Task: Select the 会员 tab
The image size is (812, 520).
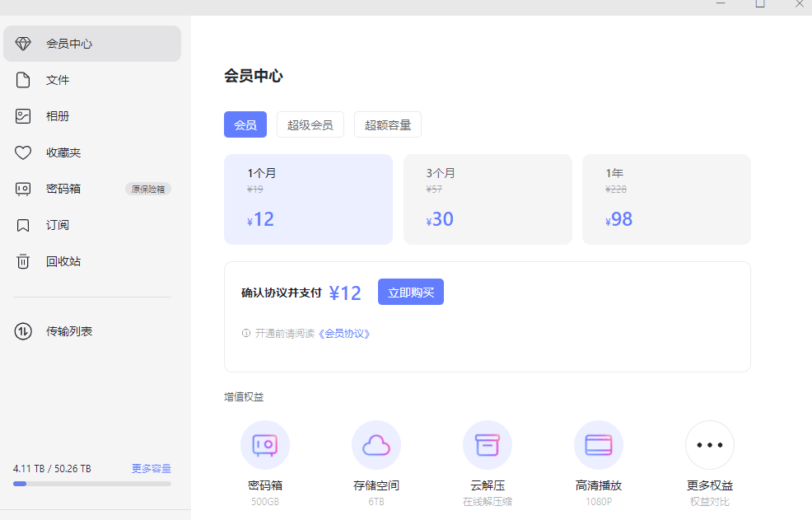Action: (245, 124)
